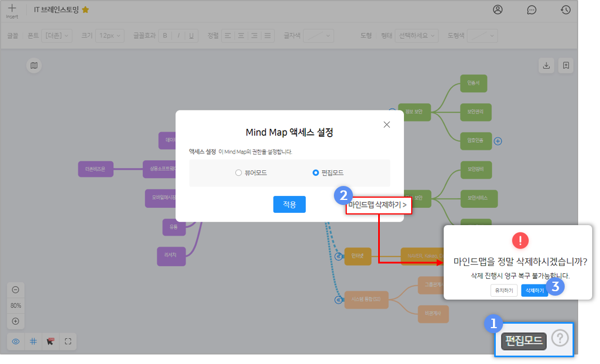Open the version history clock icon
This screenshot has width=600, height=364.
coord(566,10)
